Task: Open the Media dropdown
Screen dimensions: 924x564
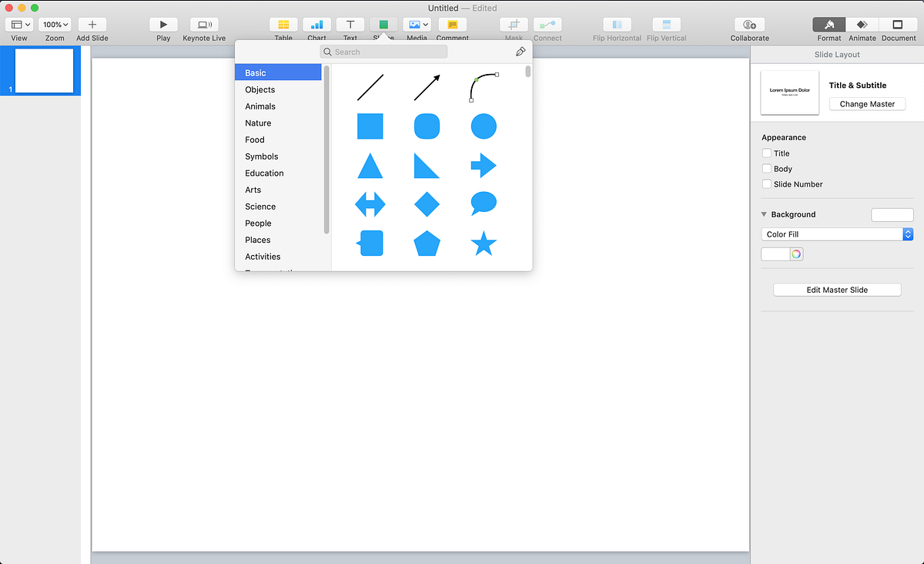Action: pyautogui.click(x=417, y=25)
